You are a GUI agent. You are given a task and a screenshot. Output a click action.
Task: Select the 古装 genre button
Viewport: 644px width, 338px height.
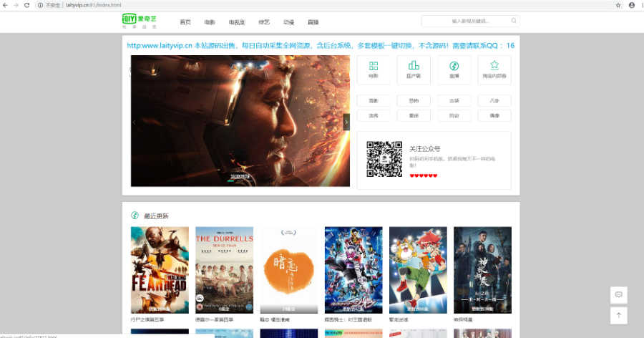click(454, 101)
